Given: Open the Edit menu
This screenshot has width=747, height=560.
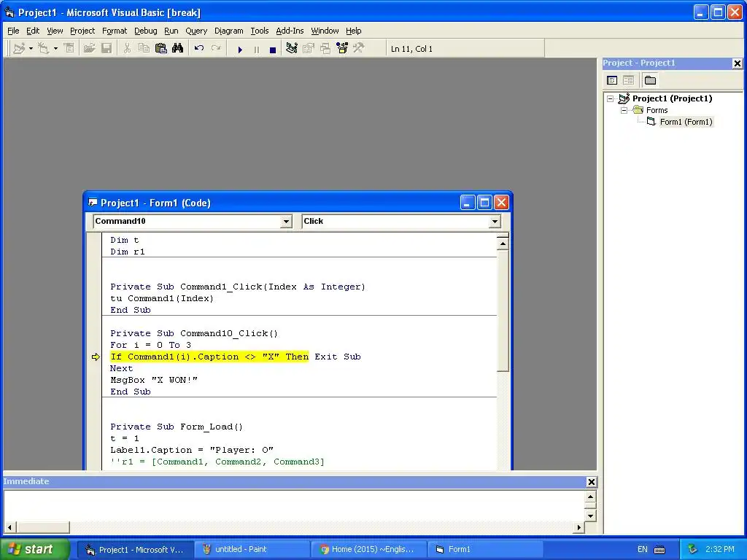Looking at the screenshot, I should 33,31.
